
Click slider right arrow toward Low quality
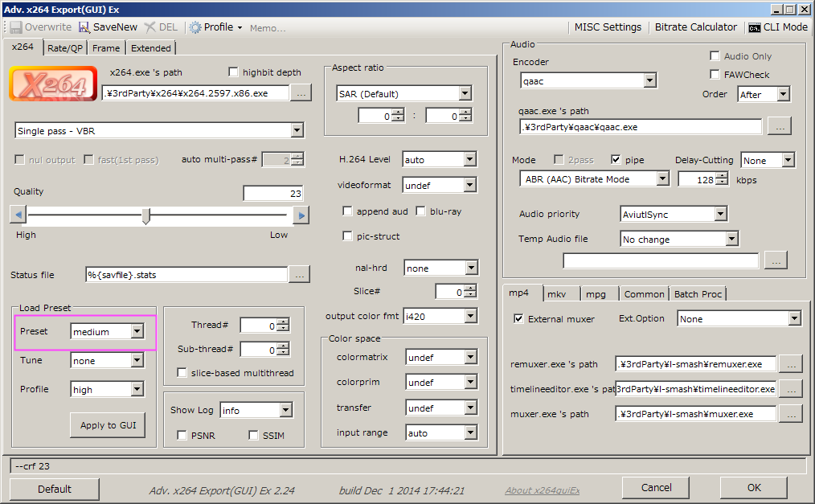tap(301, 215)
